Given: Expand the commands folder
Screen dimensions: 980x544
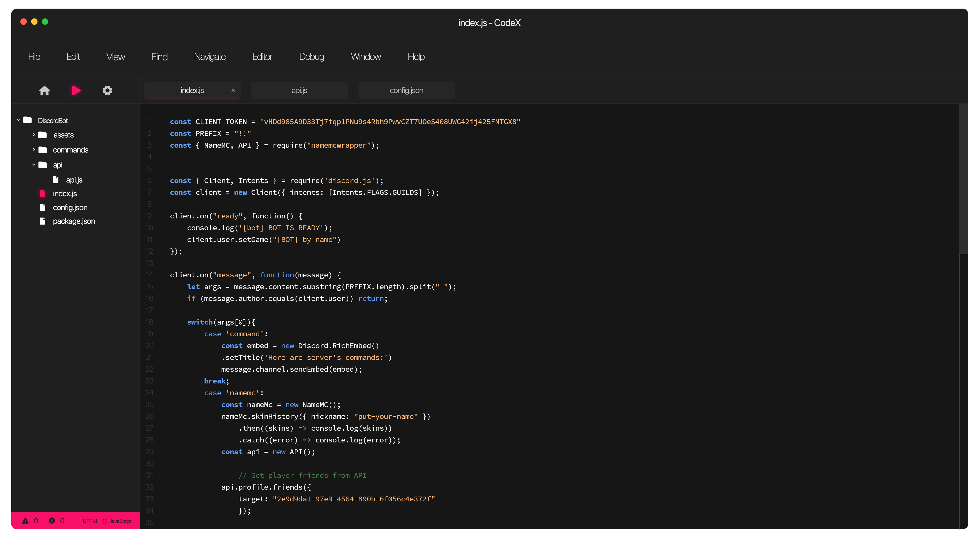Looking at the screenshot, I should (x=33, y=150).
